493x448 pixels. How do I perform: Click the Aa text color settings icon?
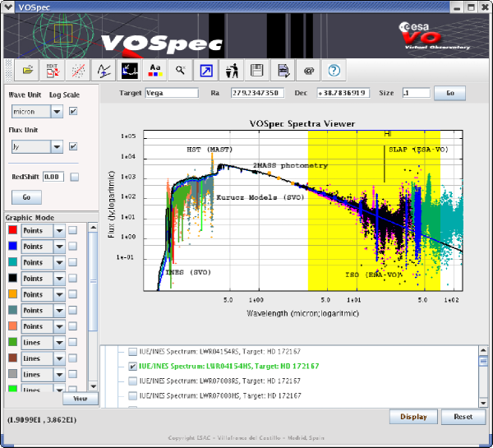[x=154, y=70]
